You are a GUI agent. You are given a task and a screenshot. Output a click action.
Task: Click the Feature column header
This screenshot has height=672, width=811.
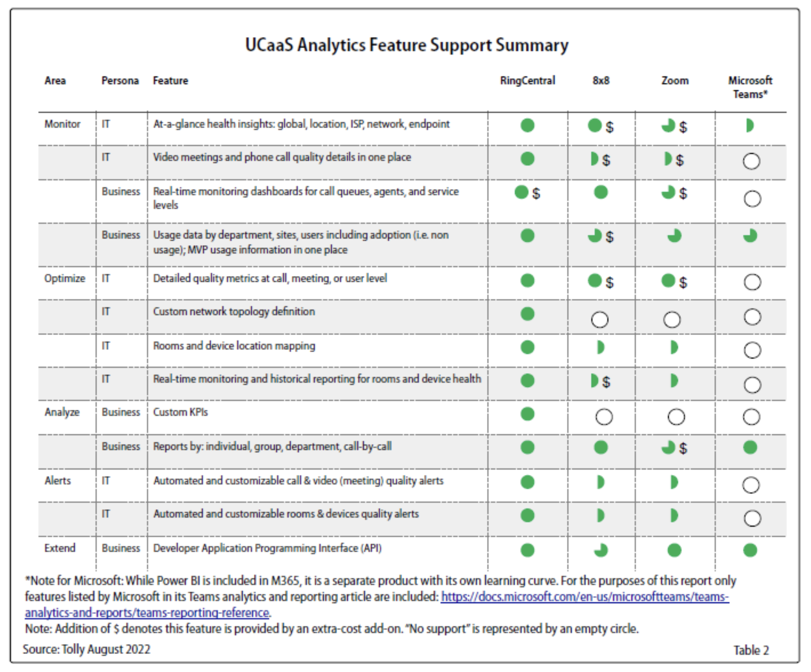170,80
